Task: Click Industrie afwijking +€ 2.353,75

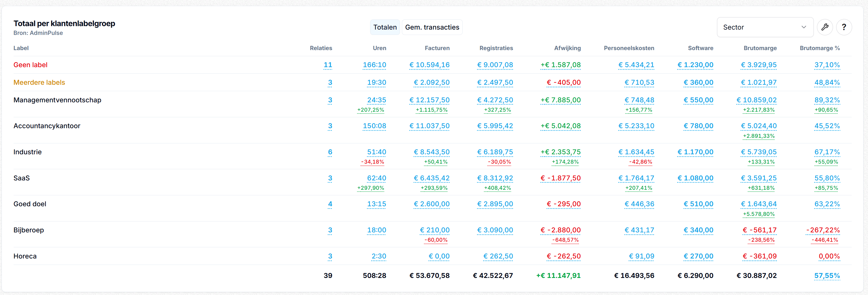Action: pyautogui.click(x=561, y=152)
